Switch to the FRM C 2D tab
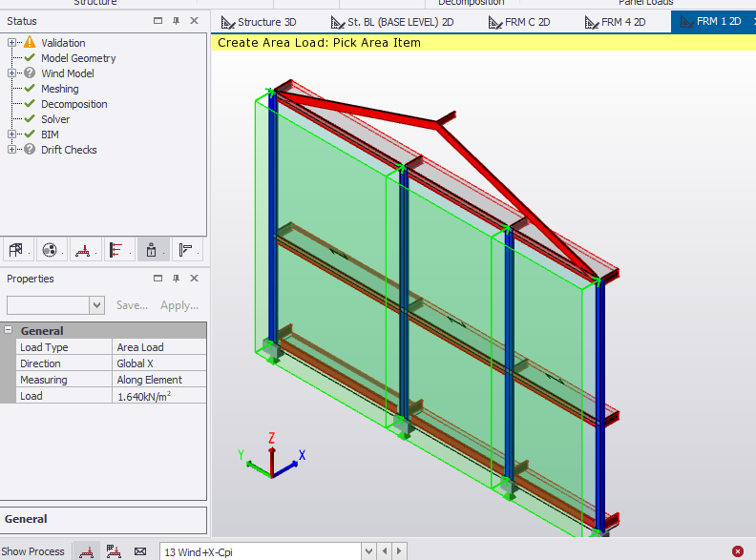Screen dimensions: 756x560 click(519, 22)
